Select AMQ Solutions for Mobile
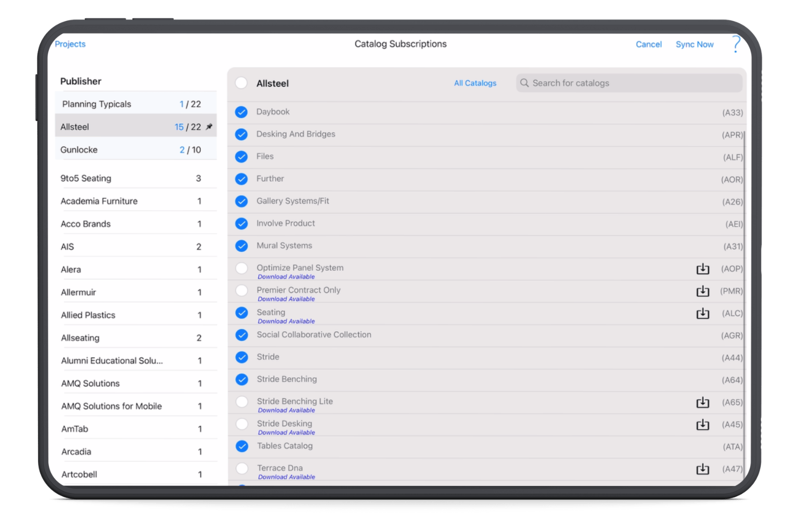 136,406
